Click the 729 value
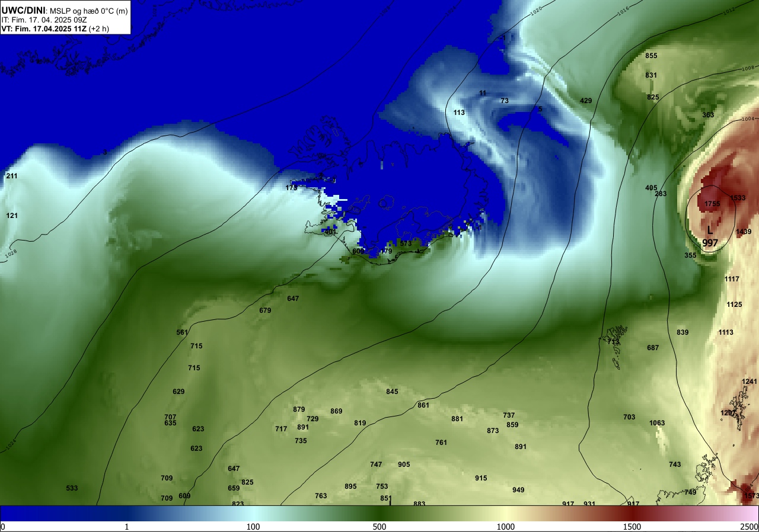Viewport: 759px width, 532px height. tap(312, 419)
